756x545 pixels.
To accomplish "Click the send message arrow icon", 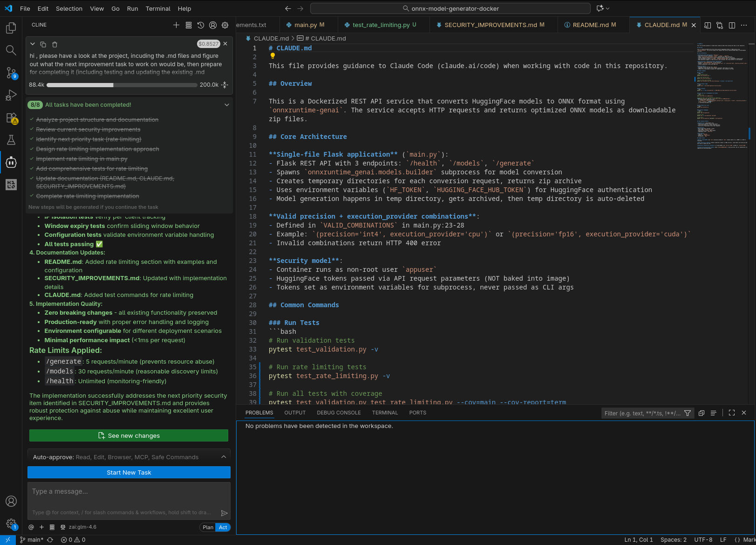I will (224, 513).
